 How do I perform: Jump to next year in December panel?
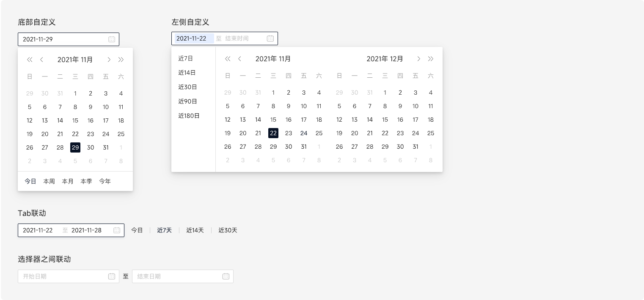tap(431, 59)
